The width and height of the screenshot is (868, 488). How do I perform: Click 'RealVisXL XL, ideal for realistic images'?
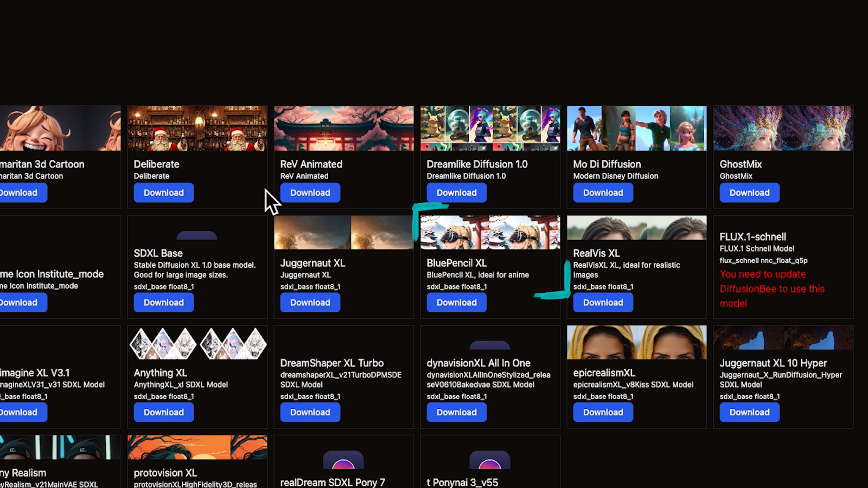pyautogui.click(x=627, y=270)
